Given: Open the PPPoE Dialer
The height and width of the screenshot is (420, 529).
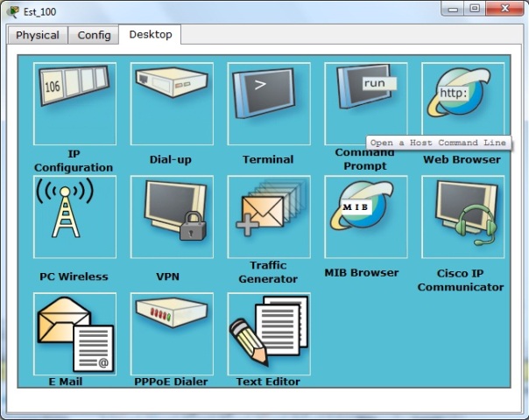Looking at the screenshot, I should pyautogui.click(x=172, y=333).
